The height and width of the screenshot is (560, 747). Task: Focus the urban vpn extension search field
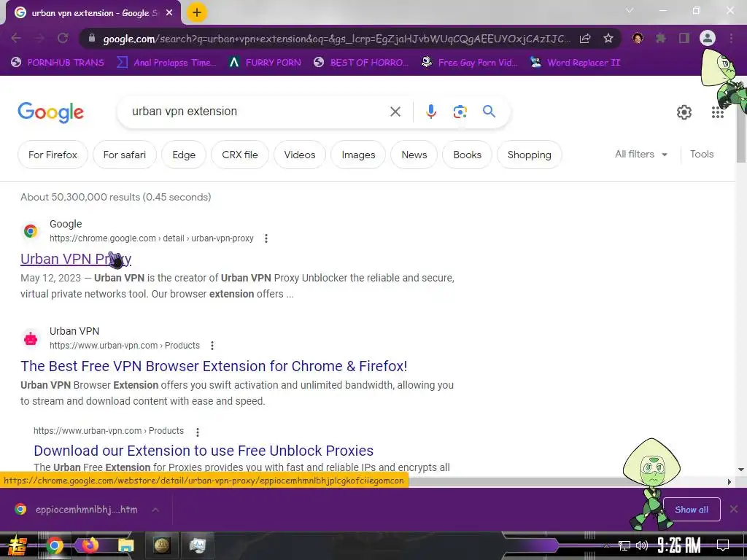[258, 112]
